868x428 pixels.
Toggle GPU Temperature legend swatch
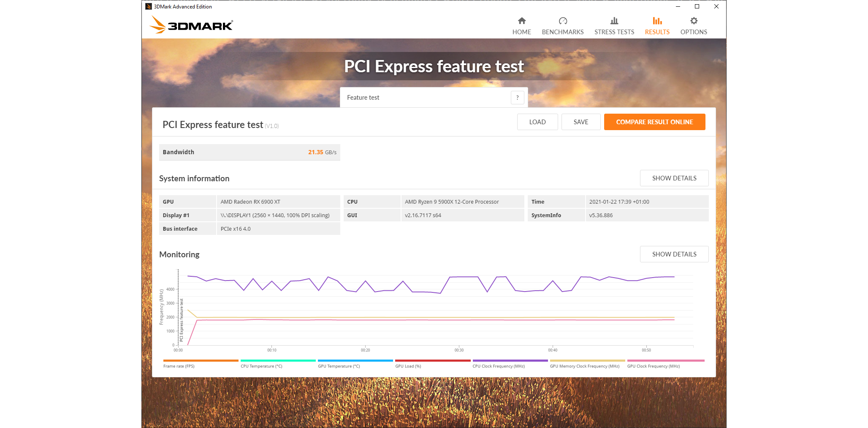tap(355, 360)
